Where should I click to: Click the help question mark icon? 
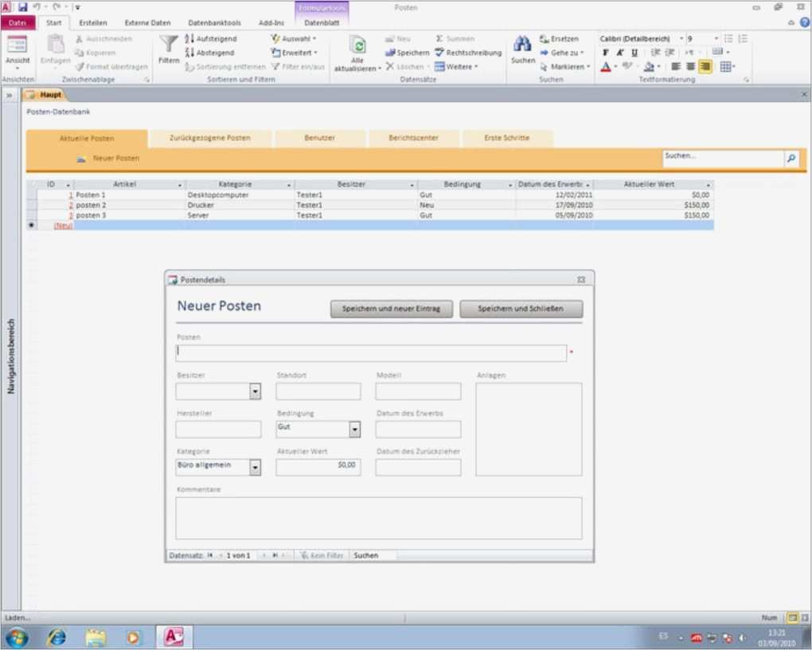point(805,22)
